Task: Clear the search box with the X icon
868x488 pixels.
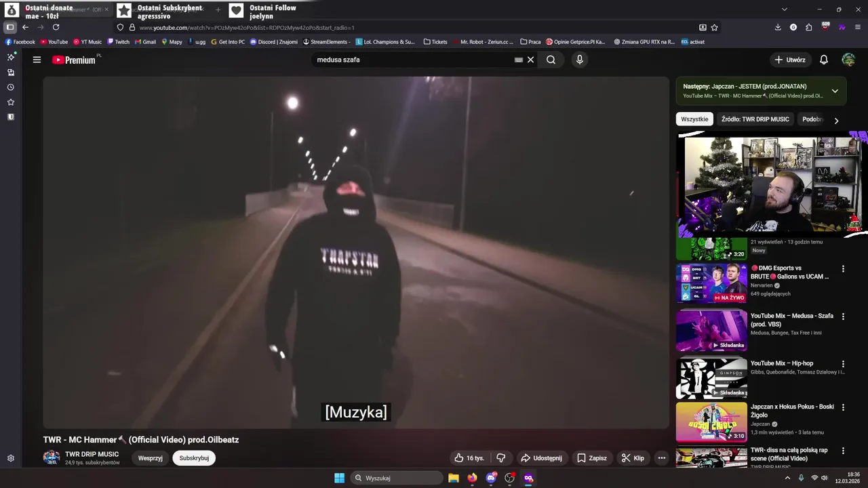Action: pyautogui.click(x=531, y=60)
